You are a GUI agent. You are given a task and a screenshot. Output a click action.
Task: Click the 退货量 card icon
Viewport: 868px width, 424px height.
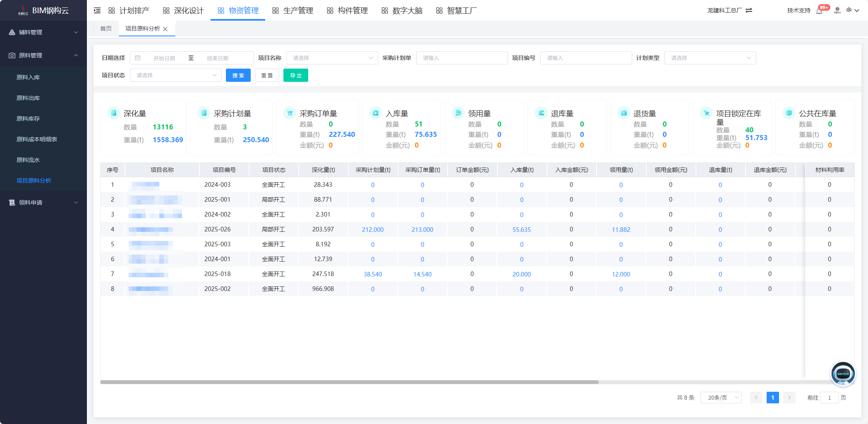pyautogui.click(x=623, y=113)
